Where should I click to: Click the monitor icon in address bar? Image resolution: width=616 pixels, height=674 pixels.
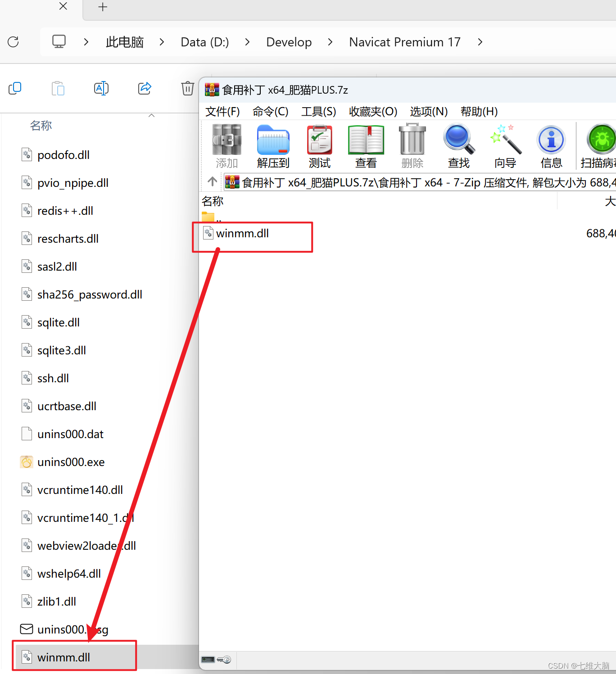click(59, 42)
